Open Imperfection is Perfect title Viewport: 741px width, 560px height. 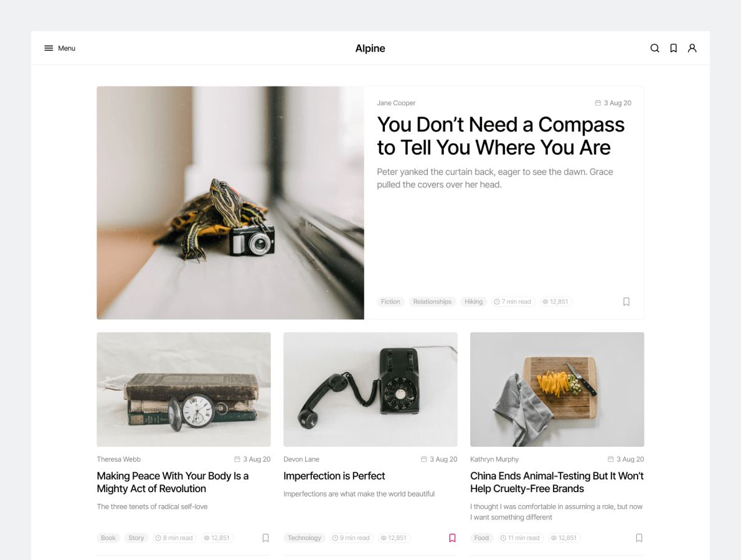pos(334,476)
